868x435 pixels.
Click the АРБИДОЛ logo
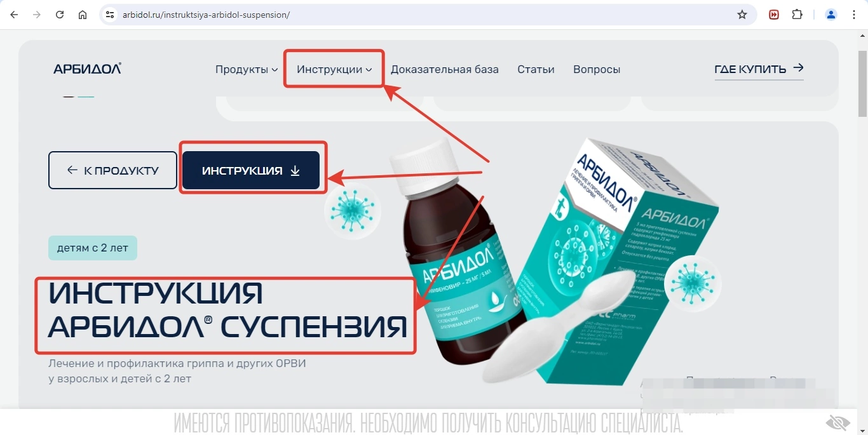(x=87, y=69)
